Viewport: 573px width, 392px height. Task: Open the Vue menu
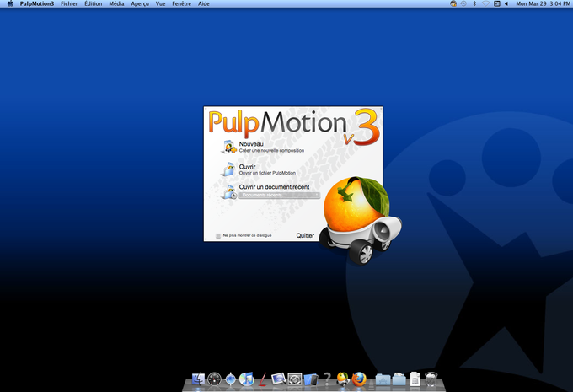(x=160, y=3)
